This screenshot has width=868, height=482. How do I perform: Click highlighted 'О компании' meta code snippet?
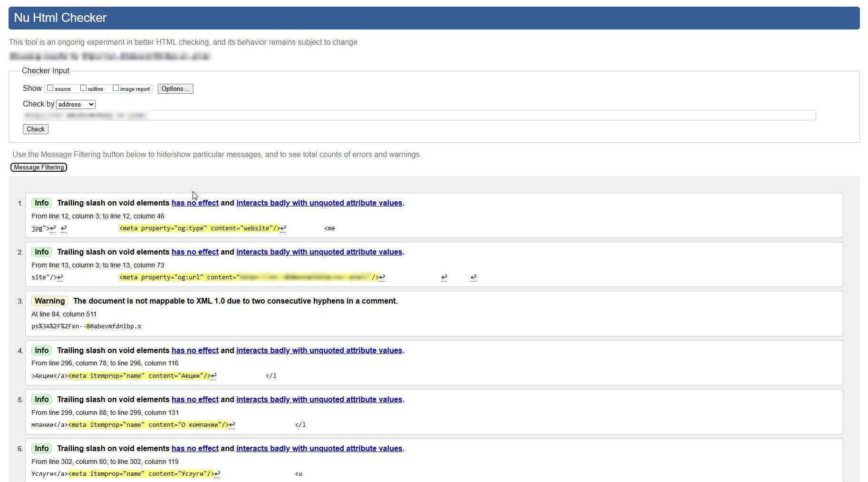tap(148, 425)
